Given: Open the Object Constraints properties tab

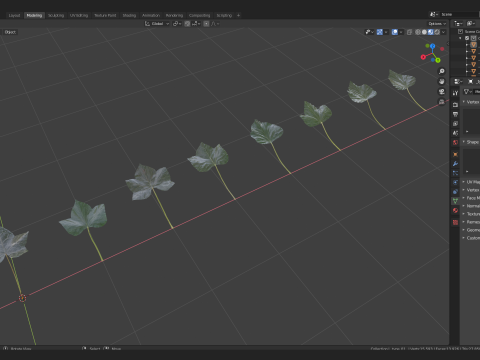Looking at the screenshot, I should point(455,192).
